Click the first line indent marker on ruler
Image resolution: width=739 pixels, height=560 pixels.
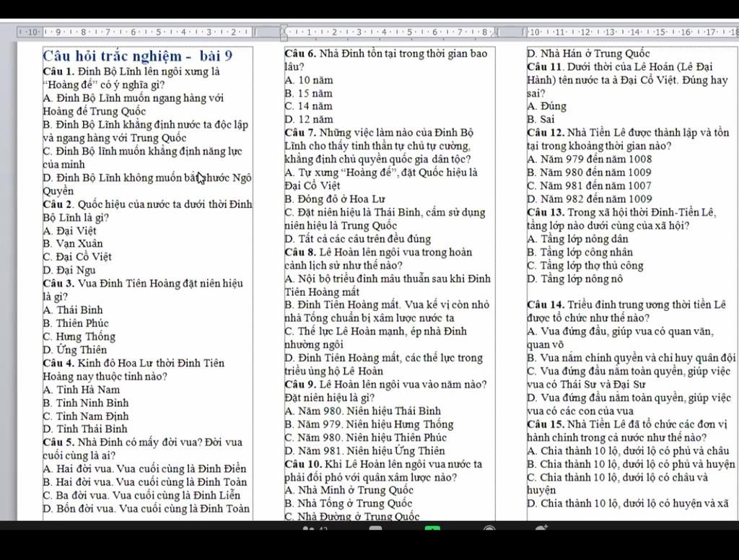coord(284,28)
